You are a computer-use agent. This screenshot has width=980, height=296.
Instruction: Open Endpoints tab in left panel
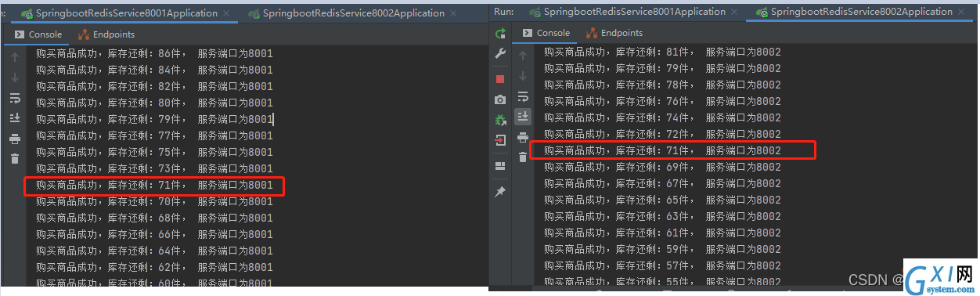[x=107, y=34]
